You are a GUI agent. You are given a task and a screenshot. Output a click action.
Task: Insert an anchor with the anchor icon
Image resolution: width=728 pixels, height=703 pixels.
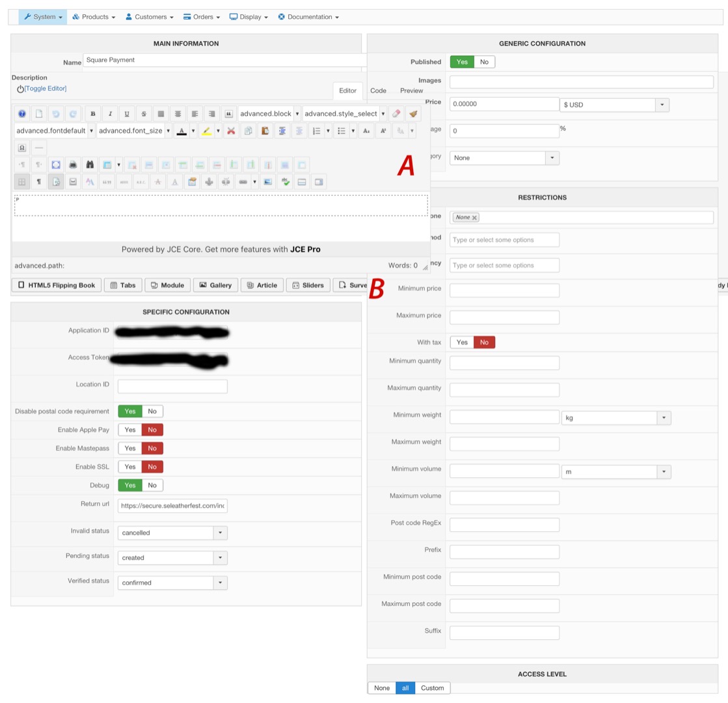pos(209,182)
